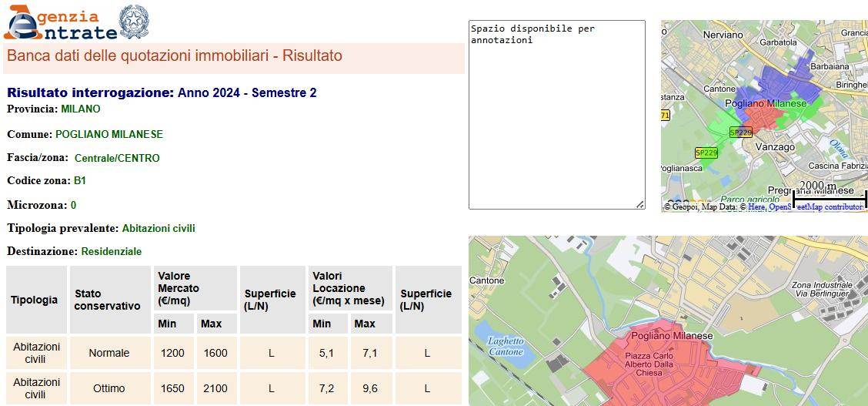
Task: Click the Laghetto Cantone lake on map
Action: coord(504,347)
